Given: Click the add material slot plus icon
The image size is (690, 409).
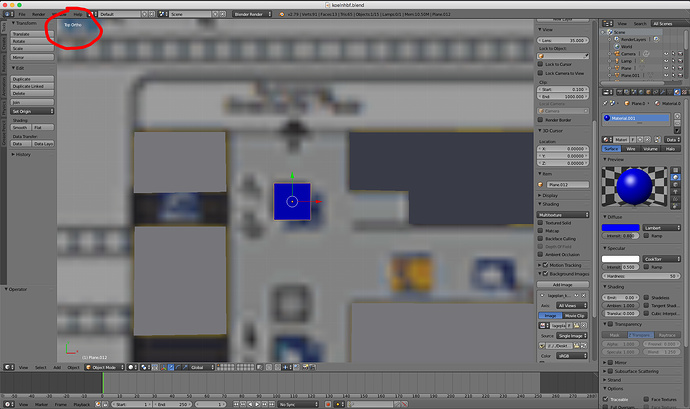Looking at the screenshot, I should 677,116.
